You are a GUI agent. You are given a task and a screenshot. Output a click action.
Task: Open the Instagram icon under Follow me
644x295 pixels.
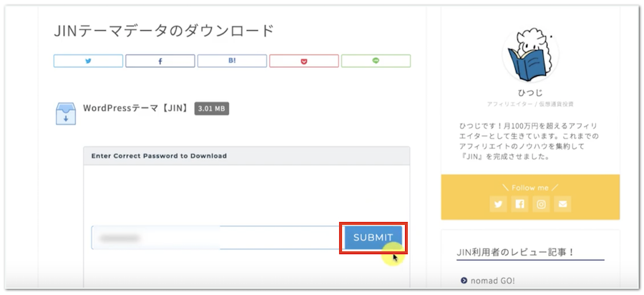pos(542,204)
